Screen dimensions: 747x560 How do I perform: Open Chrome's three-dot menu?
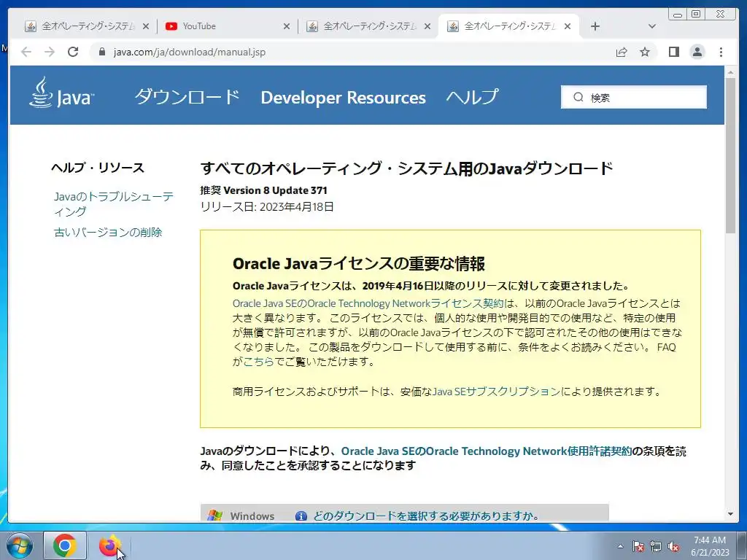click(x=721, y=52)
